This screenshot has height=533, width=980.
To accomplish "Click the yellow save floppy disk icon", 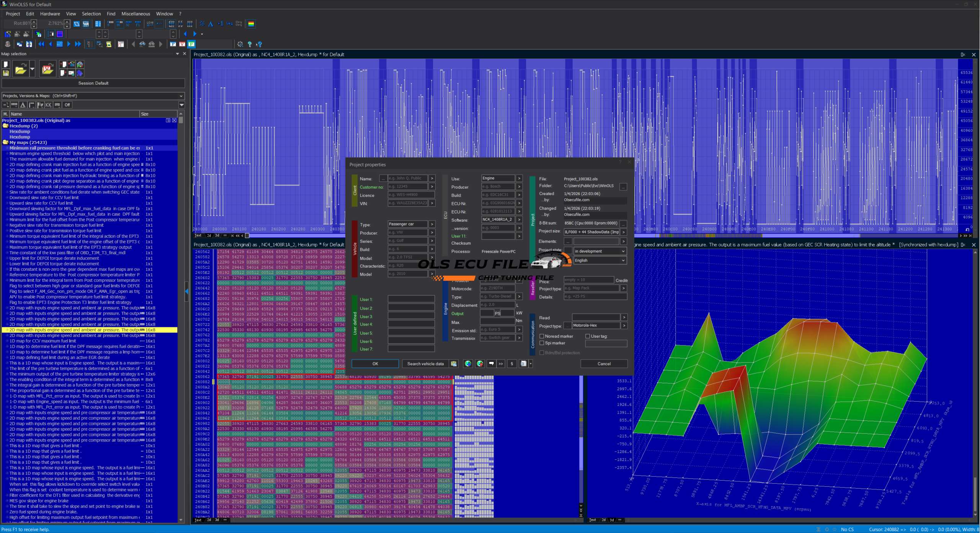I will pyautogui.click(x=6, y=73).
